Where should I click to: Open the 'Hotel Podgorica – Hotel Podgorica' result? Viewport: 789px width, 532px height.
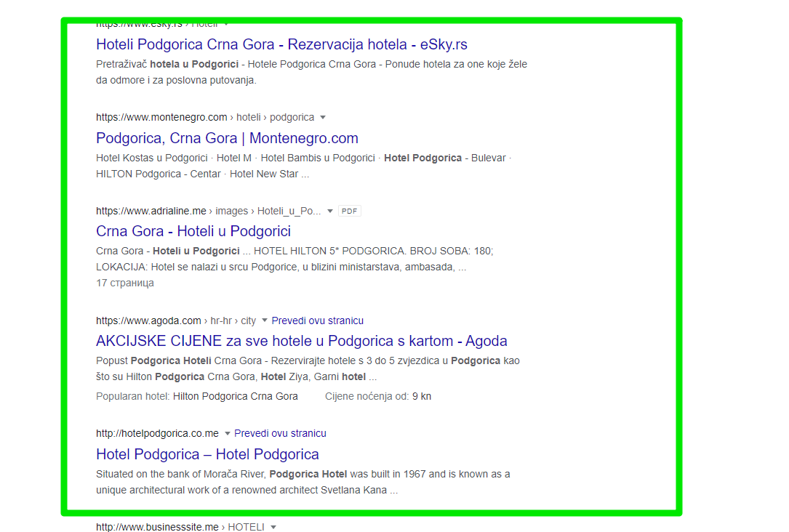(207, 454)
